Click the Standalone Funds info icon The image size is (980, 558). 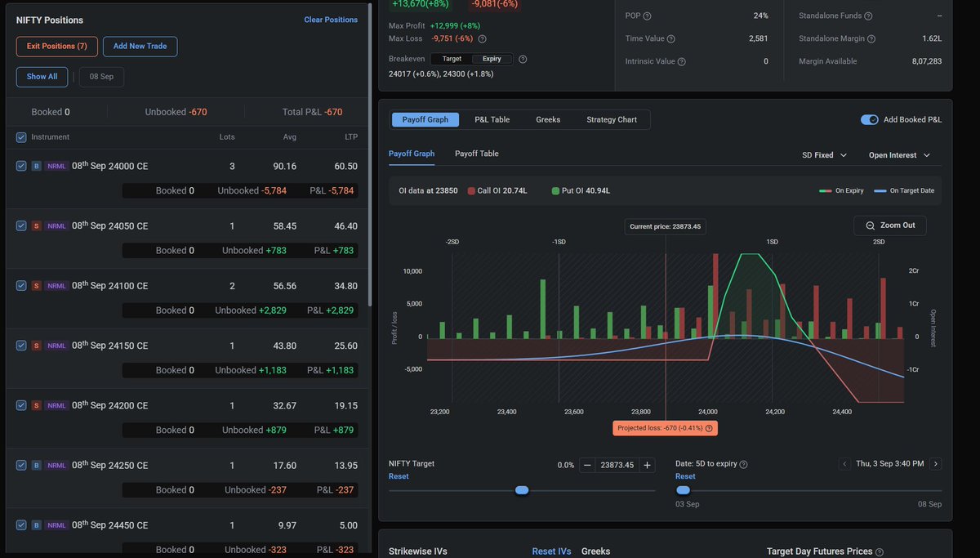point(868,16)
